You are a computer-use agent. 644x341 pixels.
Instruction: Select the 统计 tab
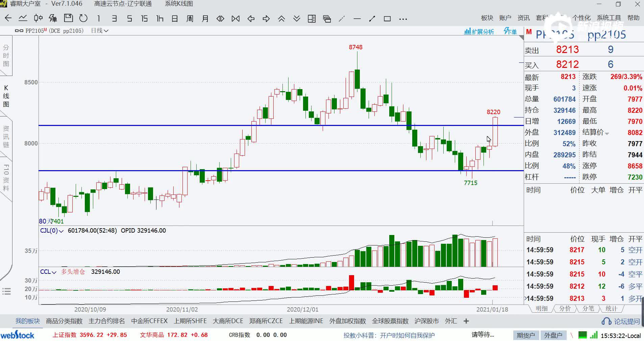pos(611,309)
